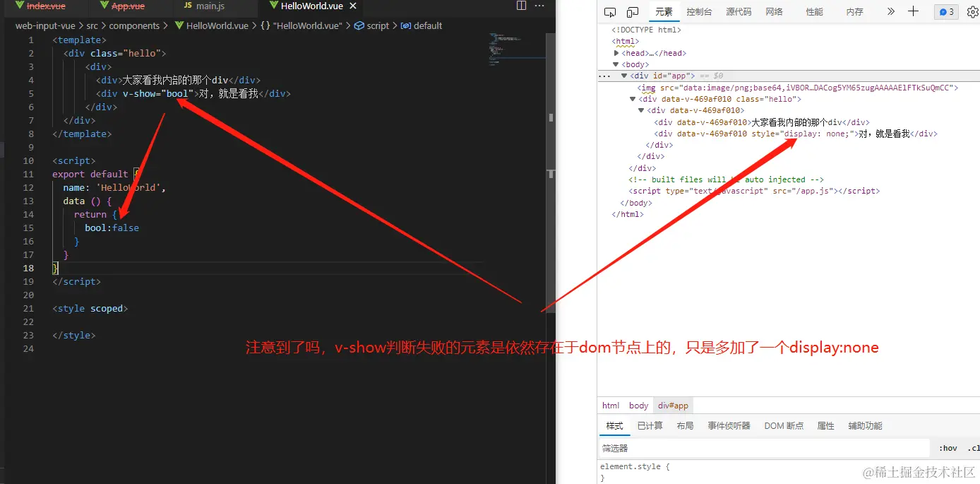The image size is (980, 484).
Task: Open the actions ellipsis beside div#app
Action: 604,76
